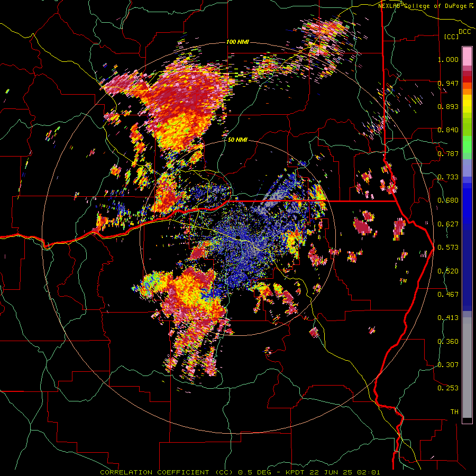Image resolution: width=476 pixels, height=476 pixels.
Task: Click the TH threshold label
Action: pyautogui.click(x=454, y=411)
